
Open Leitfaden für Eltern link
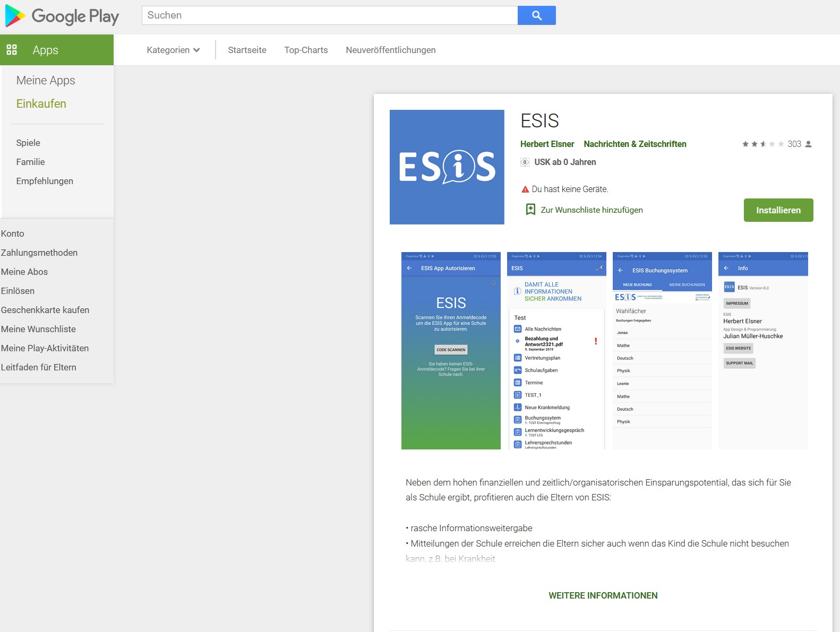39,367
